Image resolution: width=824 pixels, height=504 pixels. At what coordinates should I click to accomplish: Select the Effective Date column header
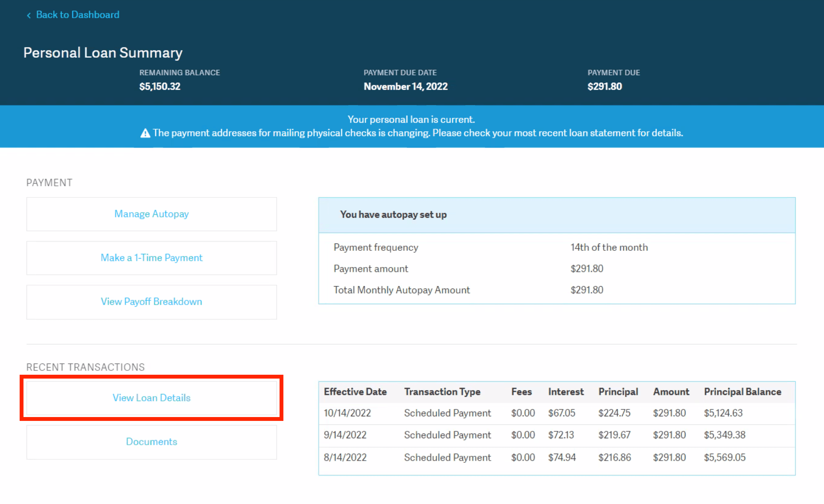[355, 392]
